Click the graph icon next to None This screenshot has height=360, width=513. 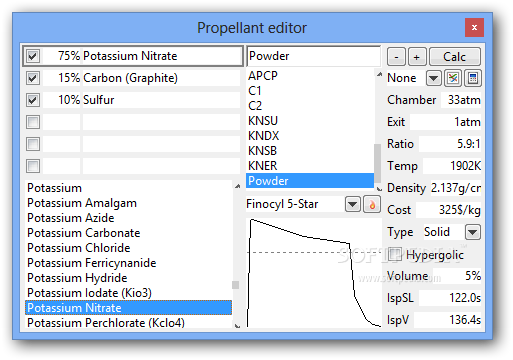(453, 78)
